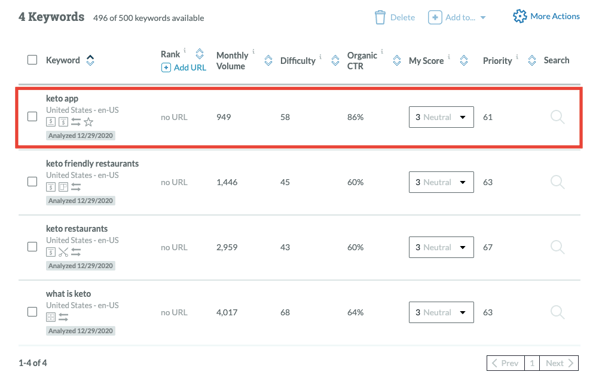
Task: Click 496 of 500 keywords available text
Action: (149, 18)
